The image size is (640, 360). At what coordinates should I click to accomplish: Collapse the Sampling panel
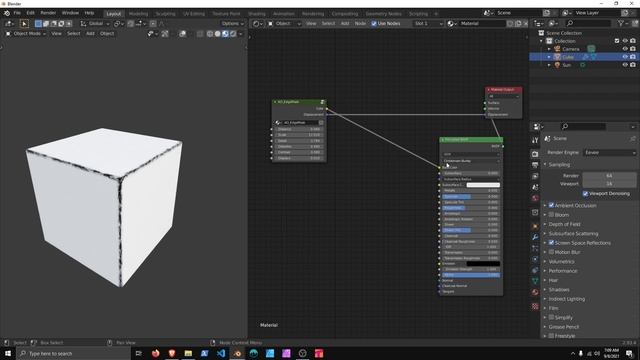point(558,164)
